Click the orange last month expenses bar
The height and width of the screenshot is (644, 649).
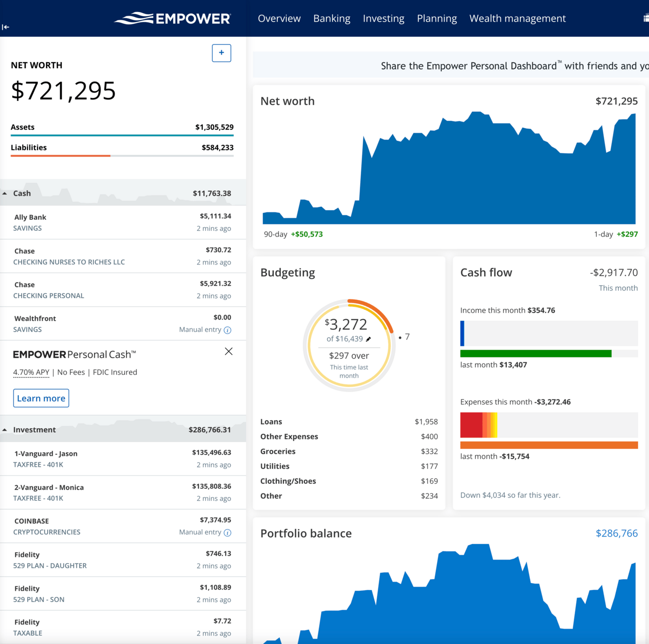(x=549, y=445)
